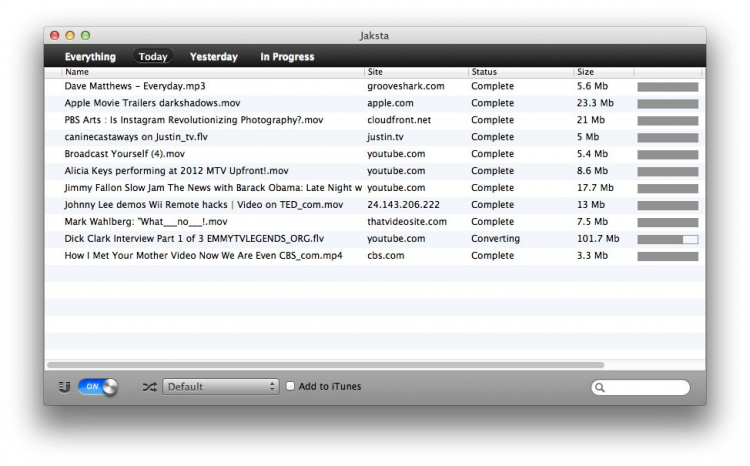The image size is (750, 466).
Task: Select the Jimmy Fallon Slow Jam The News row
Action: click(x=213, y=188)
